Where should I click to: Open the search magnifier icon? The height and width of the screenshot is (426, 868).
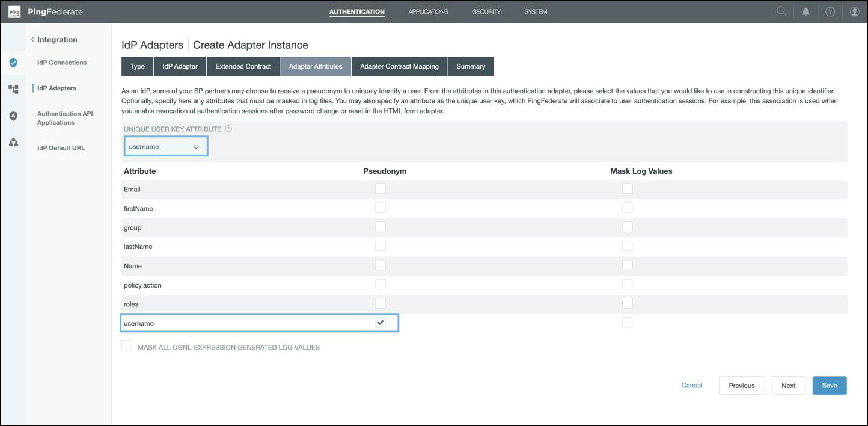click(781, 11)
